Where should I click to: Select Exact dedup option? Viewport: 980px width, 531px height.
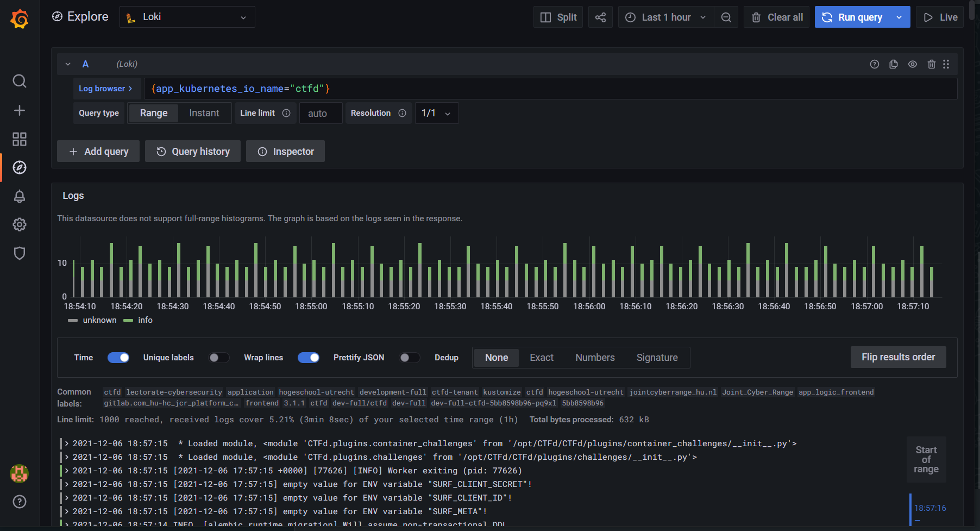[541, 358]
